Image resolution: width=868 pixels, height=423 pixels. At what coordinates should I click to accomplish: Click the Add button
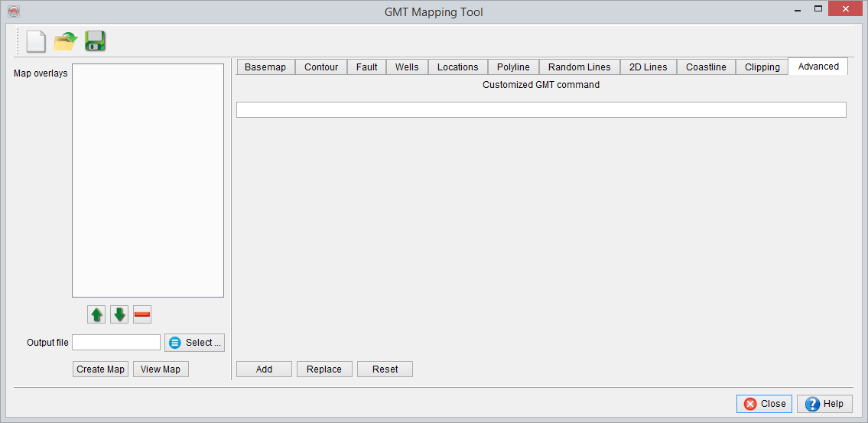pos(264,369)
